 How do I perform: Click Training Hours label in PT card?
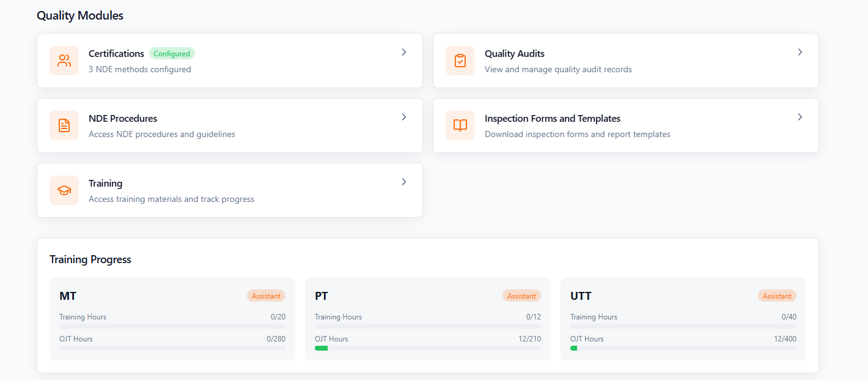(338, 317)
